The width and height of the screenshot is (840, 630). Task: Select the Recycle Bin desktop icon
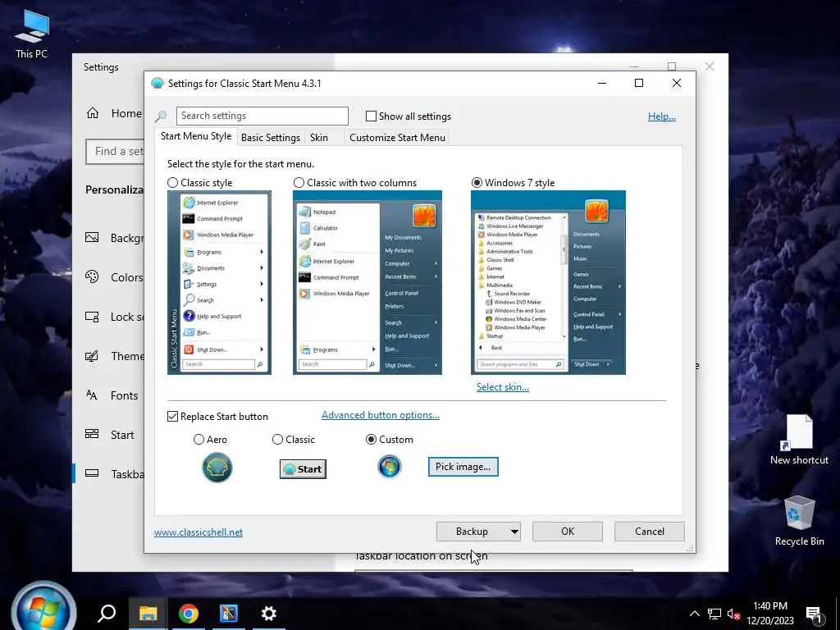tap(799, 521)
